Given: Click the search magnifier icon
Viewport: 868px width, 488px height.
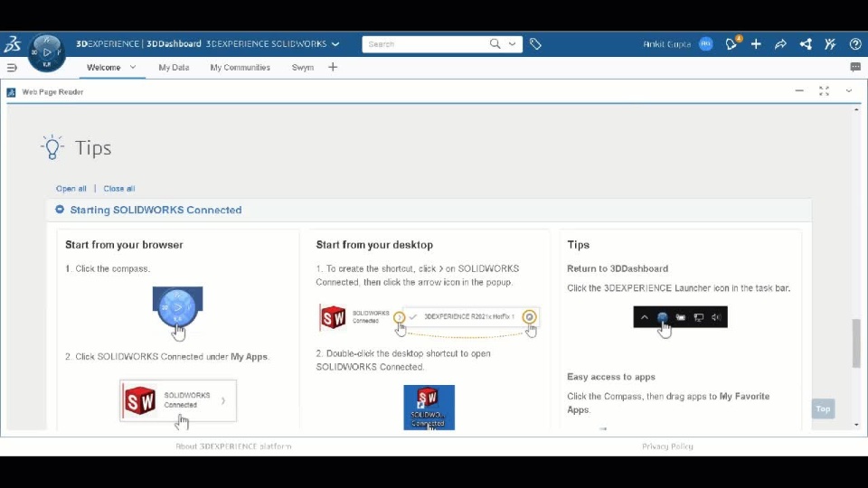Looking at the screenshot, I should tap(495, 43).
